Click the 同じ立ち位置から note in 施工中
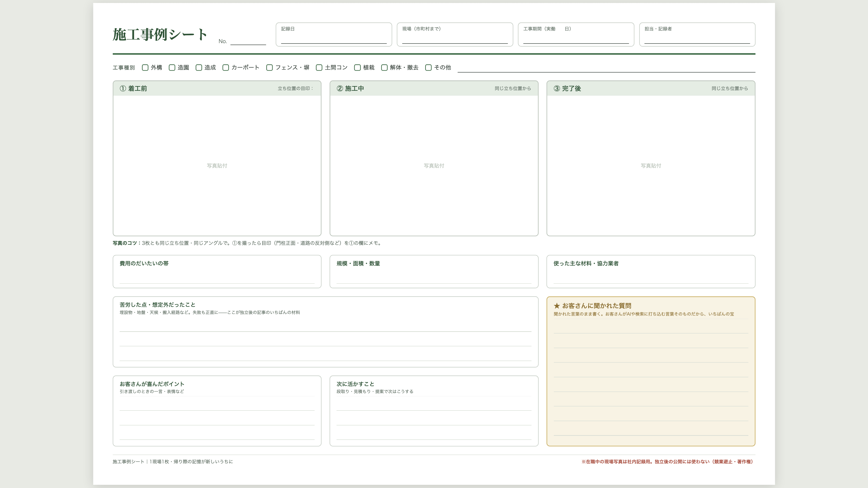The height and width of the screenshot is (488, 868). pos(513,89)
